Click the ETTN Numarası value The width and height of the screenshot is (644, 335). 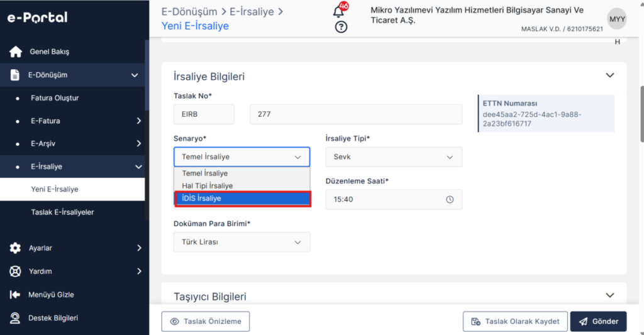point(532,119)
